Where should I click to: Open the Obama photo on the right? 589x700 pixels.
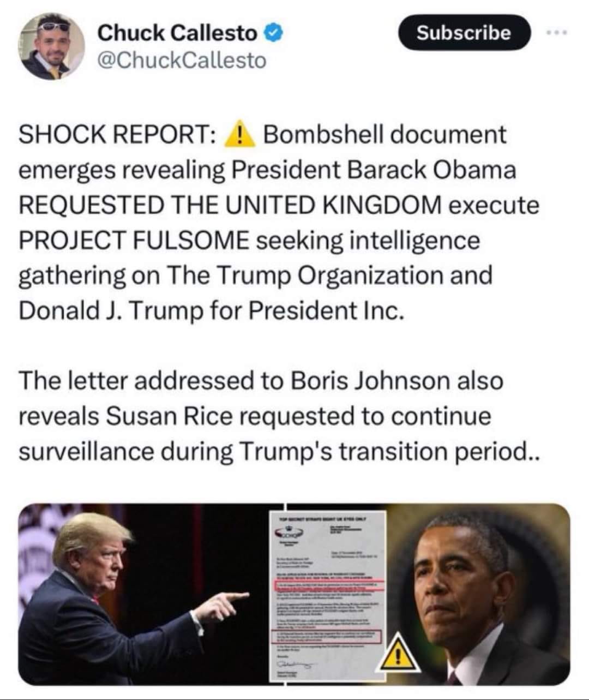pyautogui.click(x=478, y=595)
